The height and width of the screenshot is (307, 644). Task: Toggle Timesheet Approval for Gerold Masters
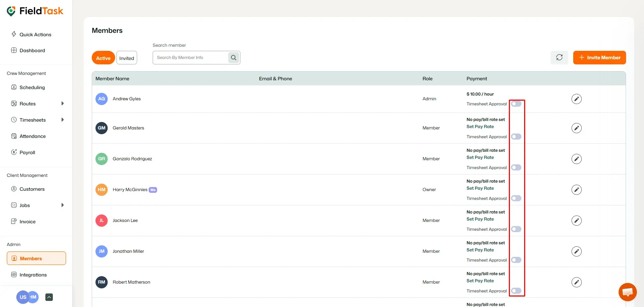(516, 137)
